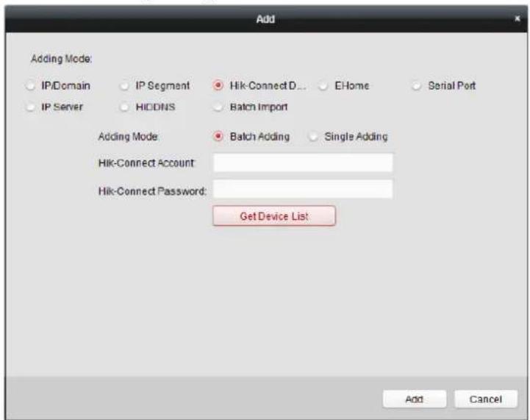This screenshot has height=420, width=530.
Task: Dismiss the dialog with Cancel
Action: [x=486, y=399]
